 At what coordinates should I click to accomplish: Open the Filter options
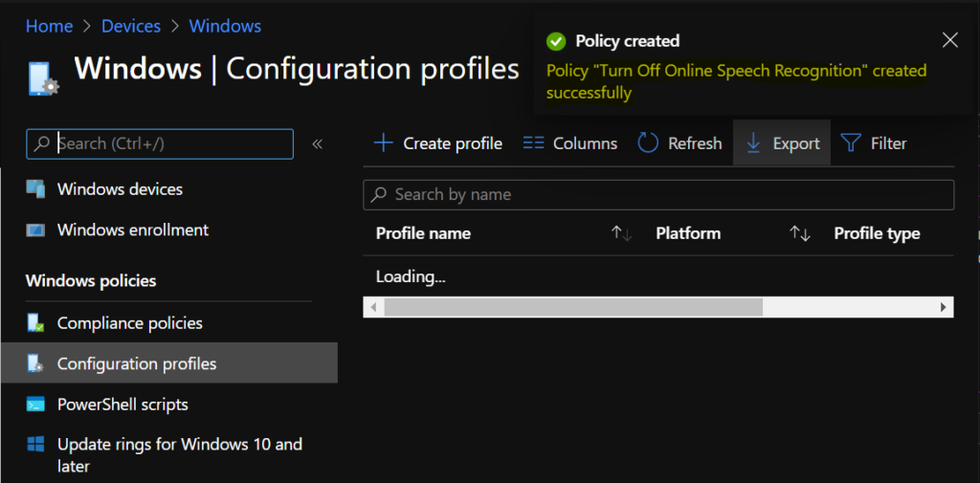(x=873, y=143)
